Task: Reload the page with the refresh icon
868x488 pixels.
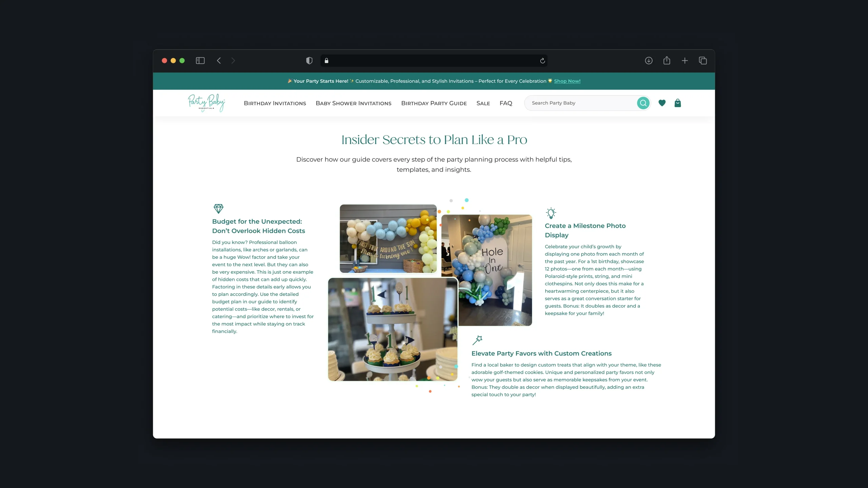Action: coord(542,61)
